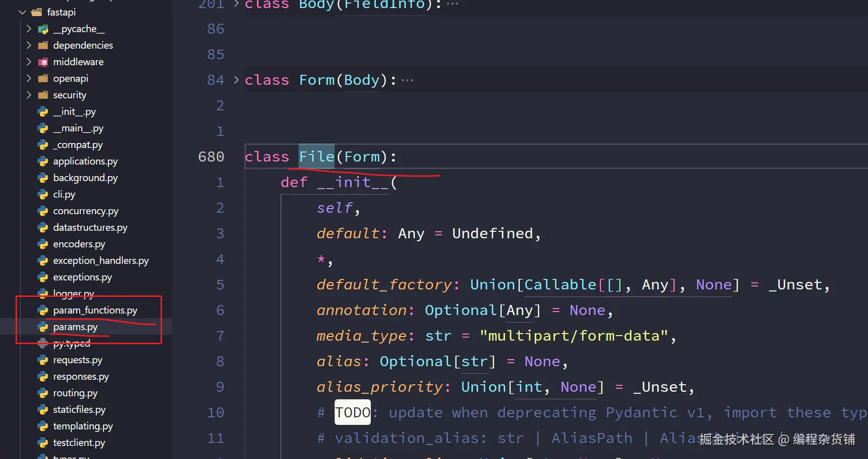Expand the dependencies folder chevron
Viewport: 868px width, 459px height.
(x=29, y=45)
